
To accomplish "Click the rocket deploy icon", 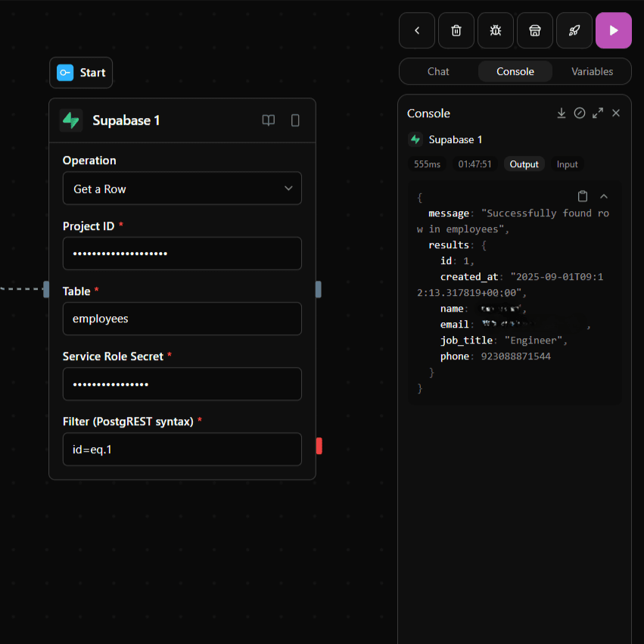I will point(574,30).
